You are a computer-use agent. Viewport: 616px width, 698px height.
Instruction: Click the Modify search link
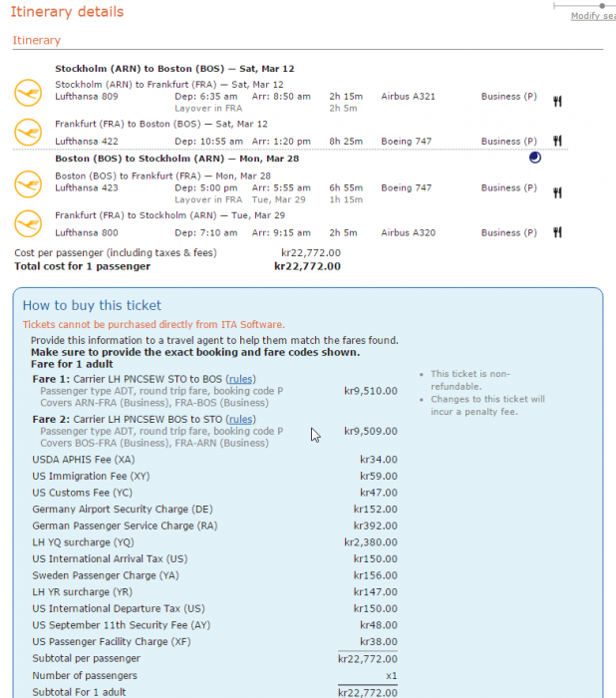[592, 16]
